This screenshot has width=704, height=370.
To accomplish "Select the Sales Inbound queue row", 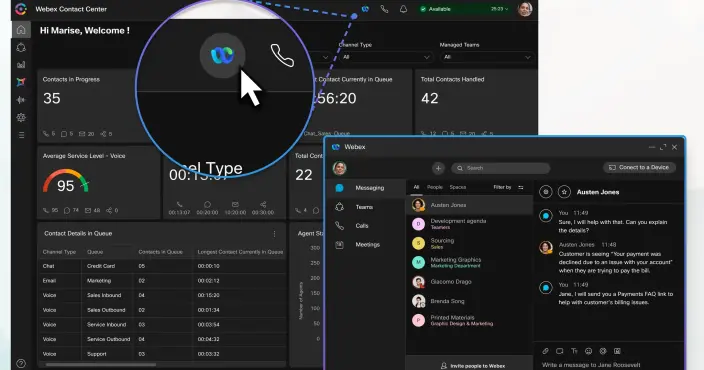I will 162,295.
